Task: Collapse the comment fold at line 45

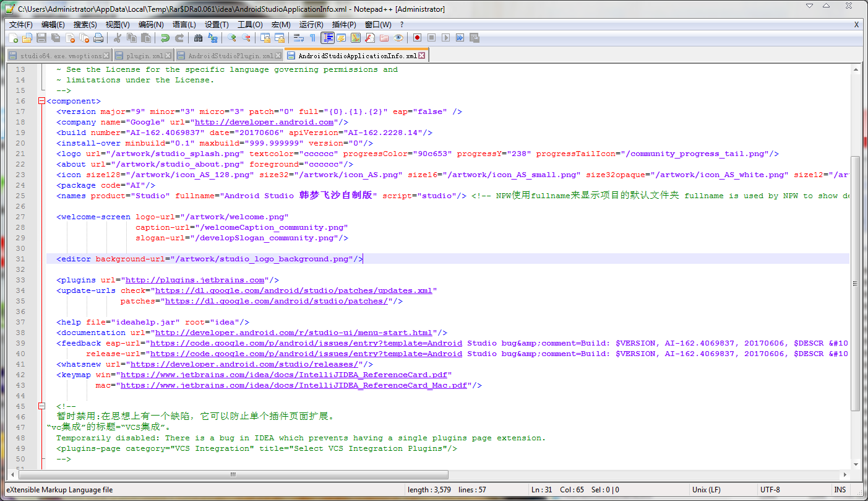Action: 41,406
